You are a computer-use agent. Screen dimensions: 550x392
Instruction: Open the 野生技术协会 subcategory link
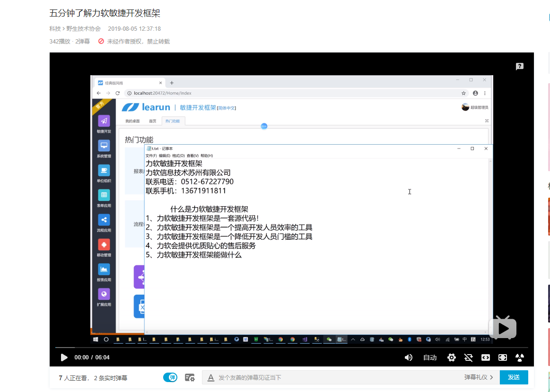84,29
